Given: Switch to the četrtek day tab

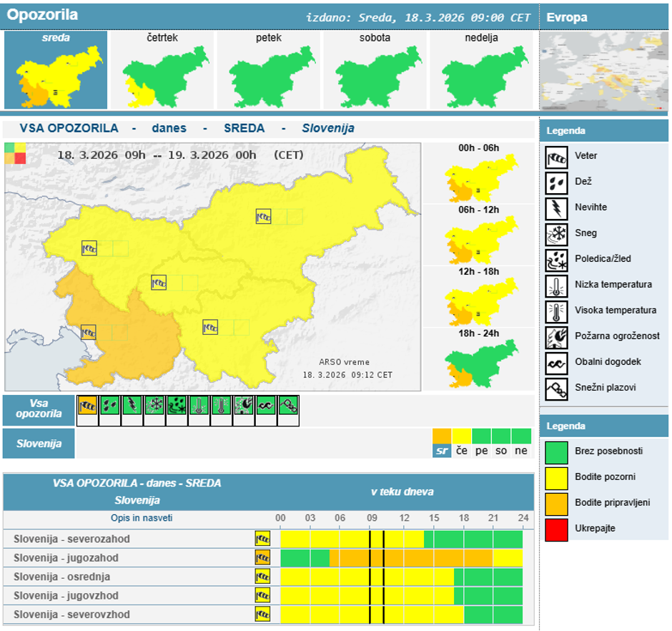Looking at the screenshot, I should 162,70.
